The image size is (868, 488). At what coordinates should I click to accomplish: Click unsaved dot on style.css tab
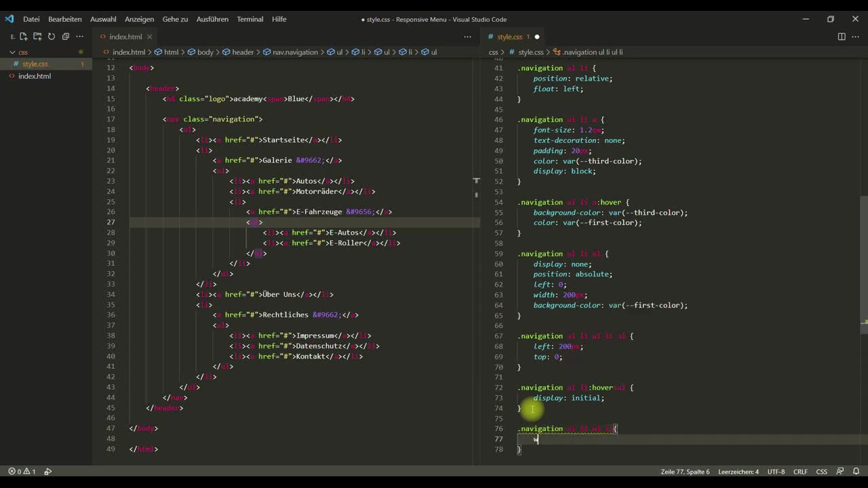537,37
